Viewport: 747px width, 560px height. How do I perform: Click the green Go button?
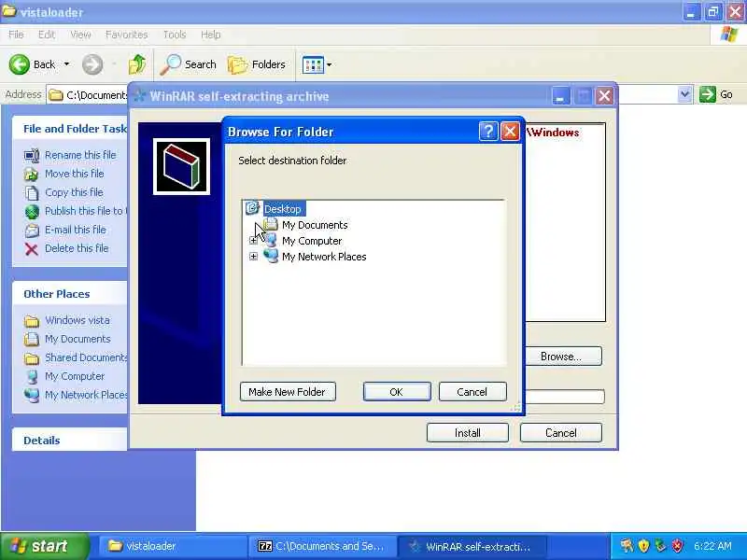click(716, 94)
